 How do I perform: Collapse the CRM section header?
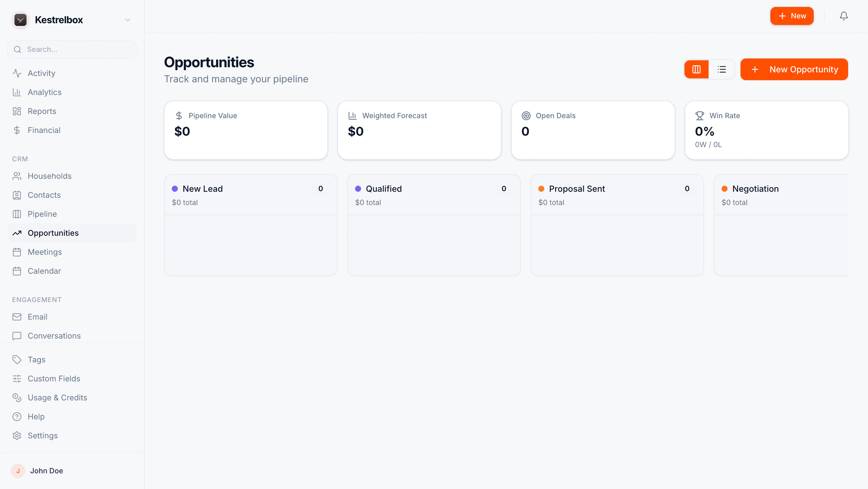point(20,159)
